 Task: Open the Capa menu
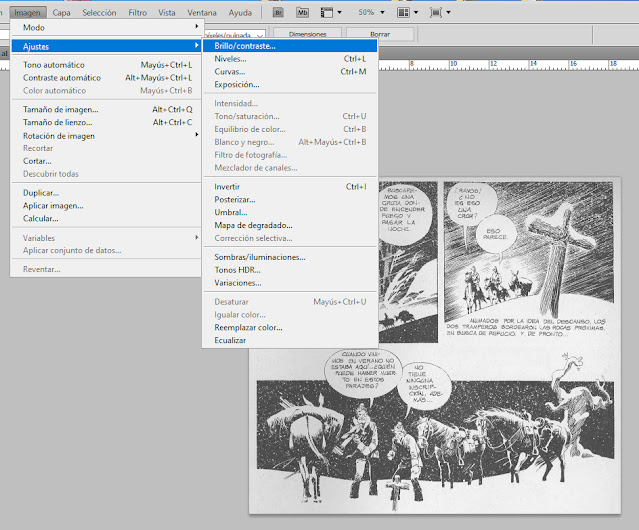[62, 13]
